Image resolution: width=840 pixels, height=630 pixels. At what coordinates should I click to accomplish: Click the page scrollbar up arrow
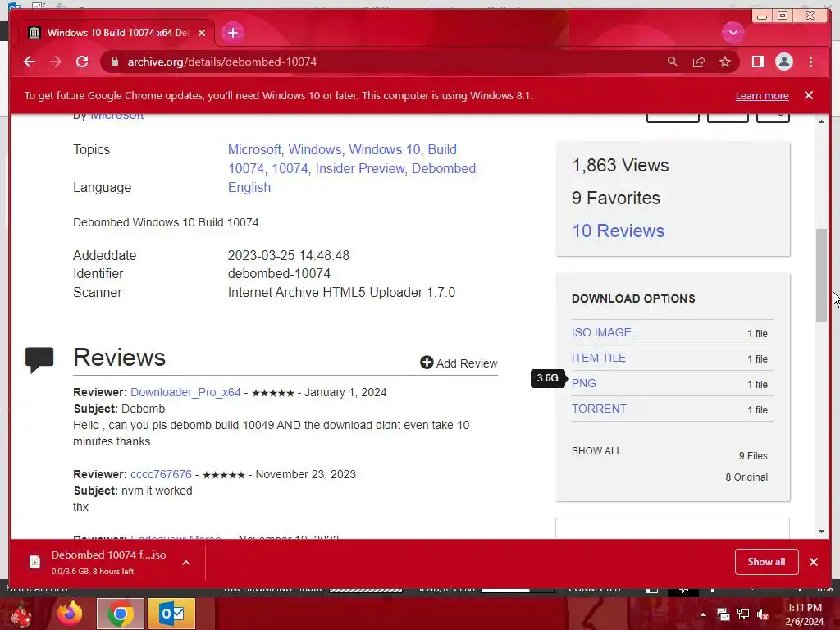tap(821, 121)
